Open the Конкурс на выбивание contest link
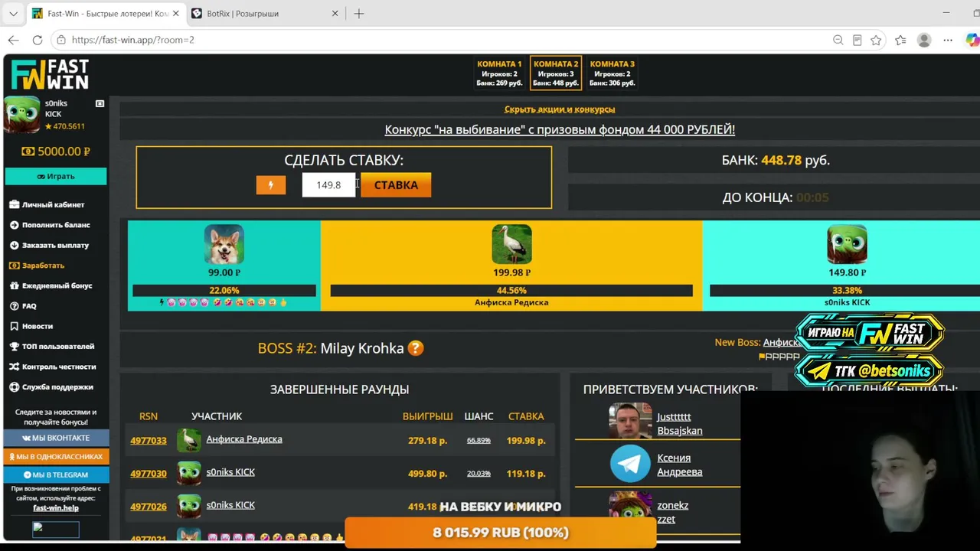980x551 pixels. pos(560,130)
